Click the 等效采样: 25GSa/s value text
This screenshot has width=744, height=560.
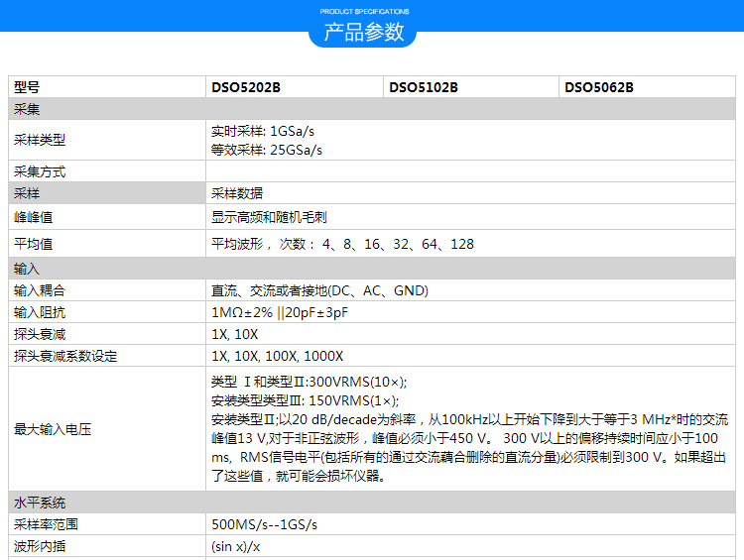[267, 151]
